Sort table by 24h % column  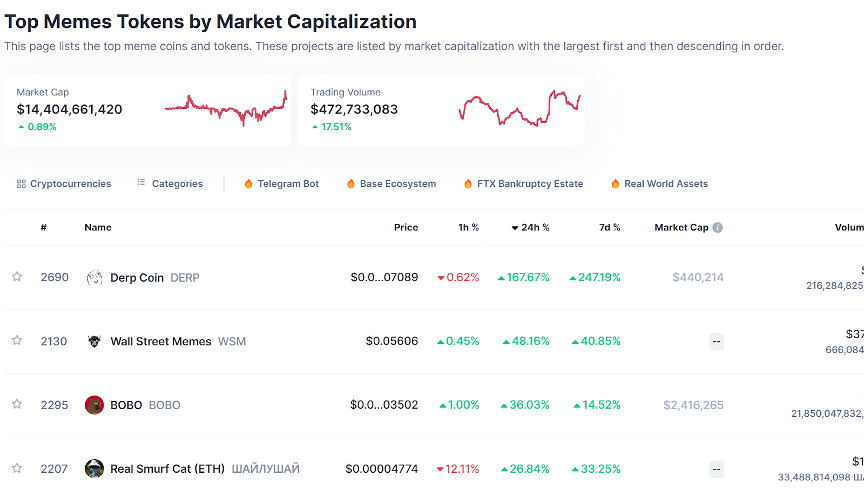pyautogui.click(x=531, y=228)
